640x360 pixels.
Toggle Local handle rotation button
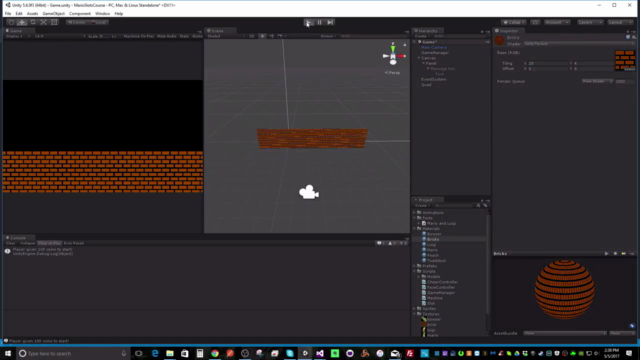98,22
